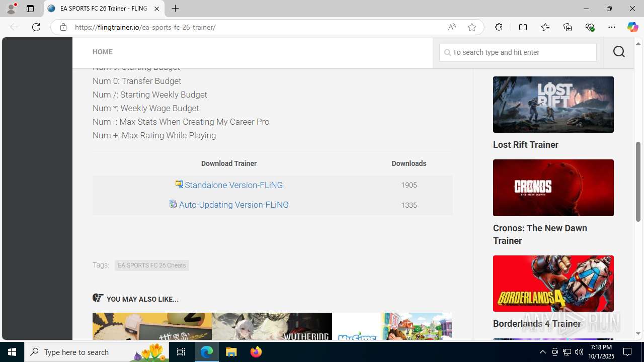The width and height of the screenshot is (644, 362).
Task: Click the page vertical scrollbar thumb
Action: point(638,181)
